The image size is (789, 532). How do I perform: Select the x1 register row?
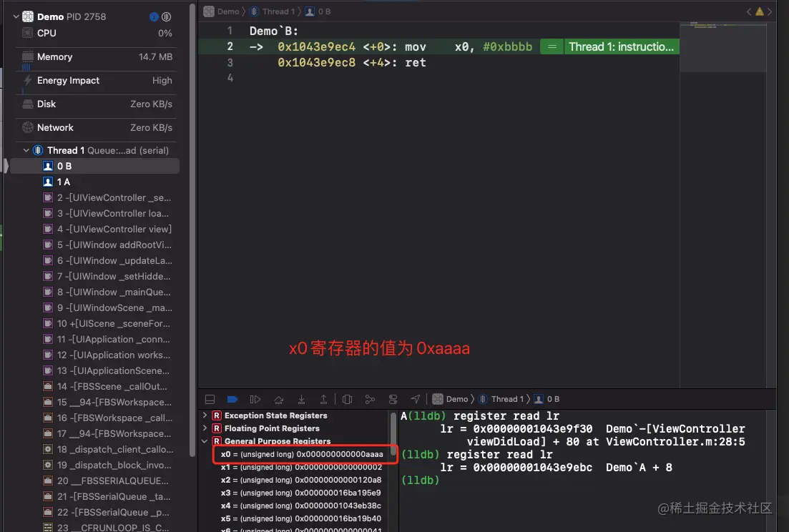point(301,467)
